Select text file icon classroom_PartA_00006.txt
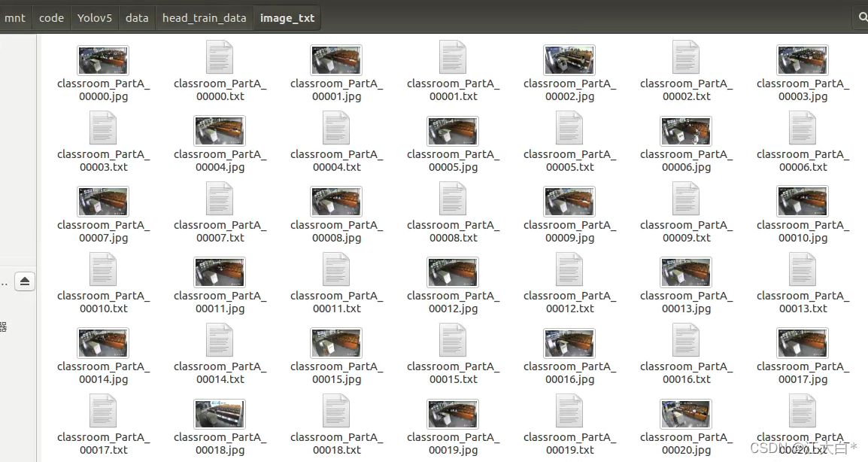868x462 pixels. point(803,128)
